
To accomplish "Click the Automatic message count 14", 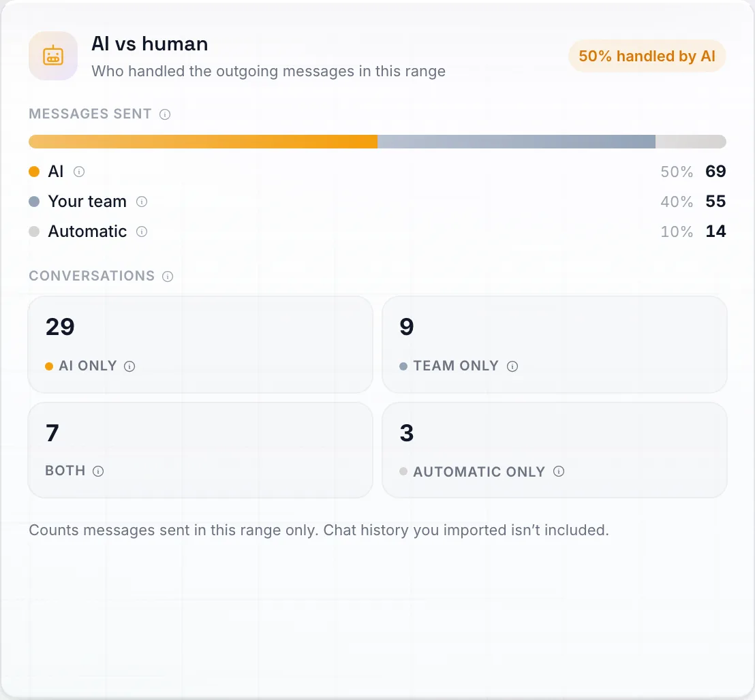I will (715, 232).
